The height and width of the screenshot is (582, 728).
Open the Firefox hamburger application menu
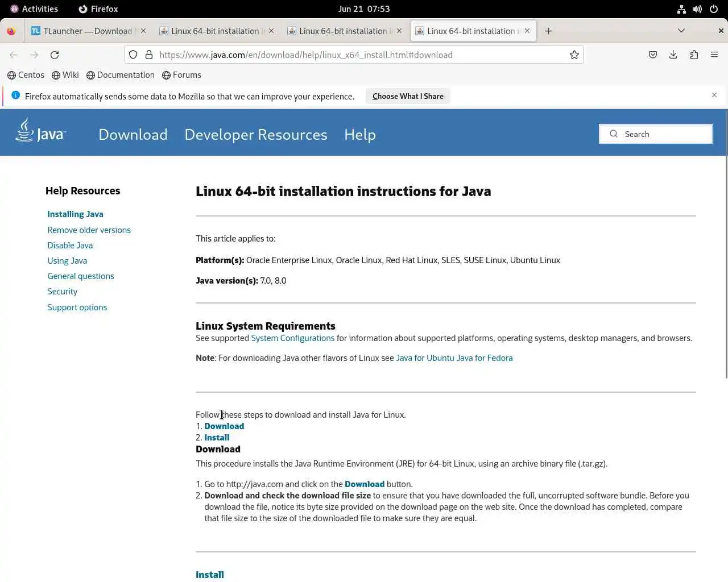(714, 55)
